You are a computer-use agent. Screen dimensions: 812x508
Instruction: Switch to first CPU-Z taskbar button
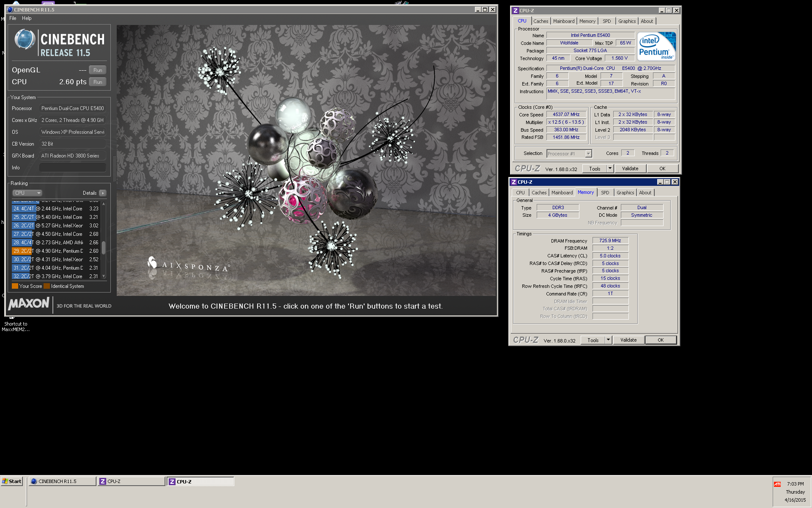[131, 481]
